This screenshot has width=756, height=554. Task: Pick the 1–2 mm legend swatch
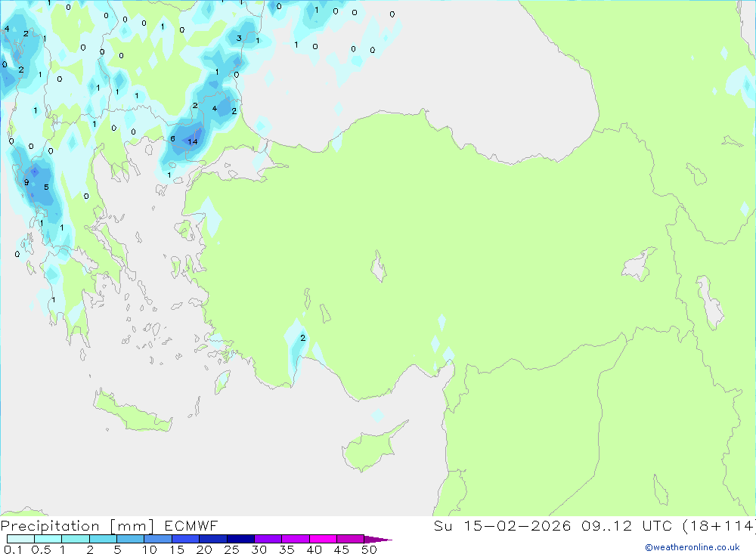point(75,539)
